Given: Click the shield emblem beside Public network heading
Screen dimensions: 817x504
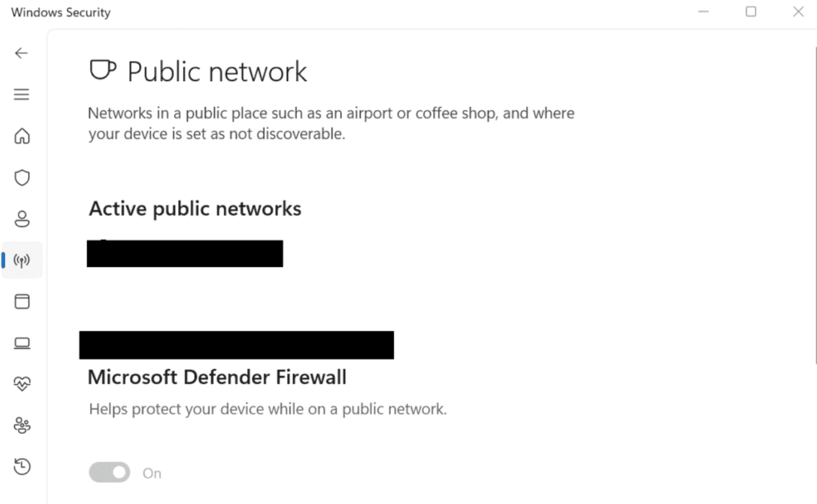Looking at the screenshot, I should tap(103, 70).
